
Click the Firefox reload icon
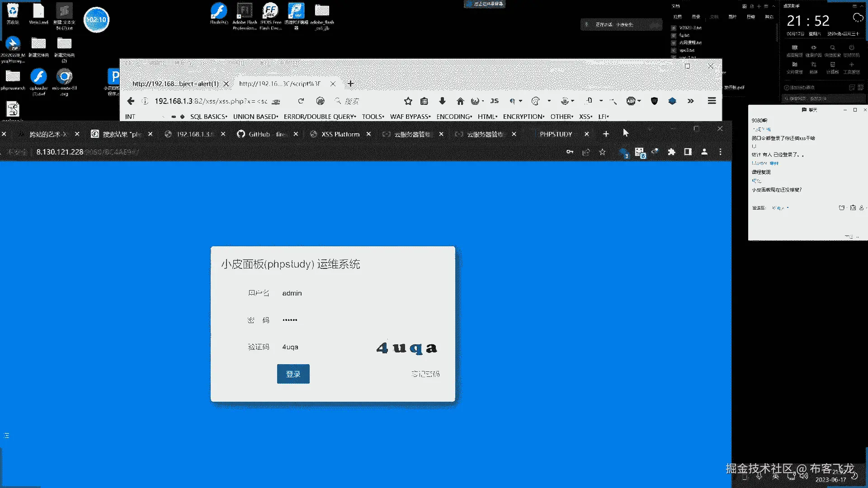pyautogui.click(x=301, y=101)
